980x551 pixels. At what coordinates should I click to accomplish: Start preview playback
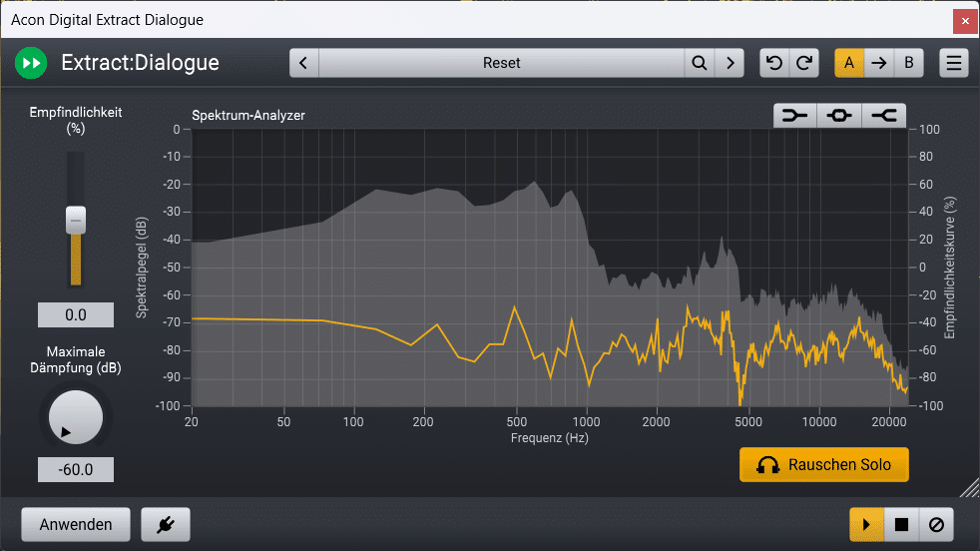coord(866,524)
